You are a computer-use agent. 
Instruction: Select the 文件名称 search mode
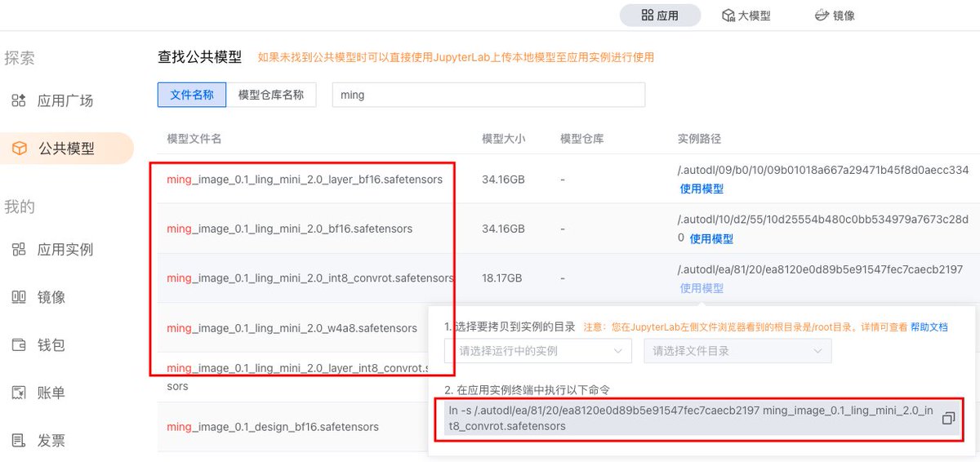click(192, 95)
